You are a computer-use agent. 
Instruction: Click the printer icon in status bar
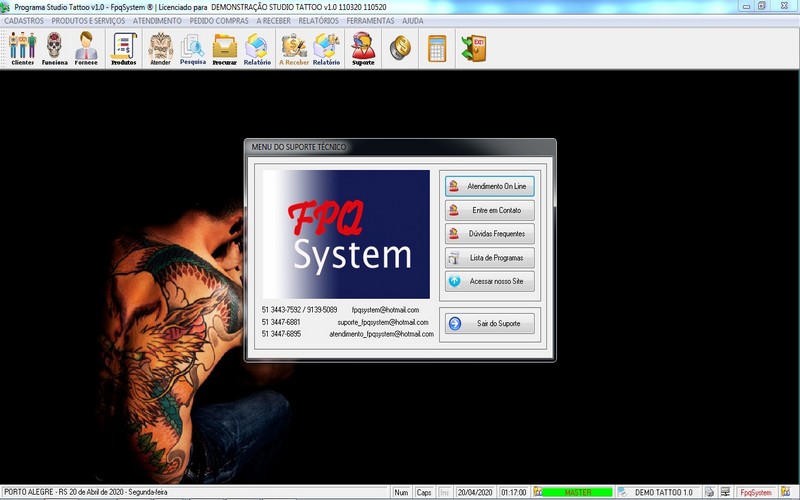[709, 493]
